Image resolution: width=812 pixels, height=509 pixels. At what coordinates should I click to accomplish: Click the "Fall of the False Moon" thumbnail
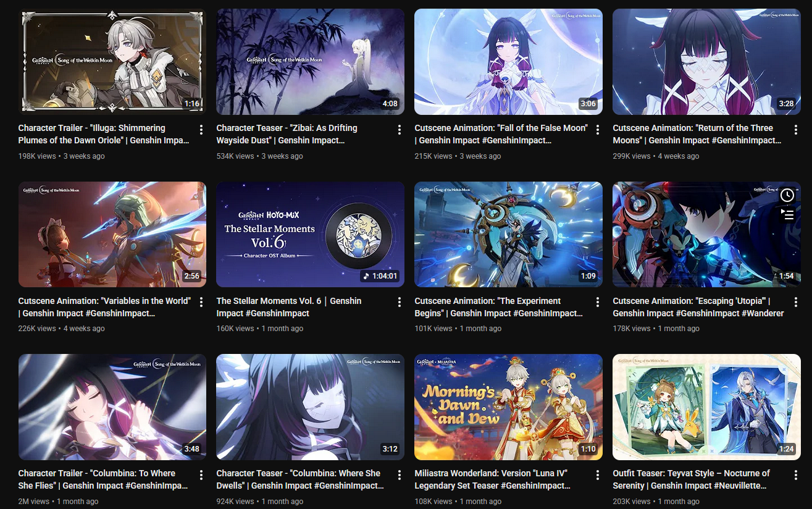508,62
